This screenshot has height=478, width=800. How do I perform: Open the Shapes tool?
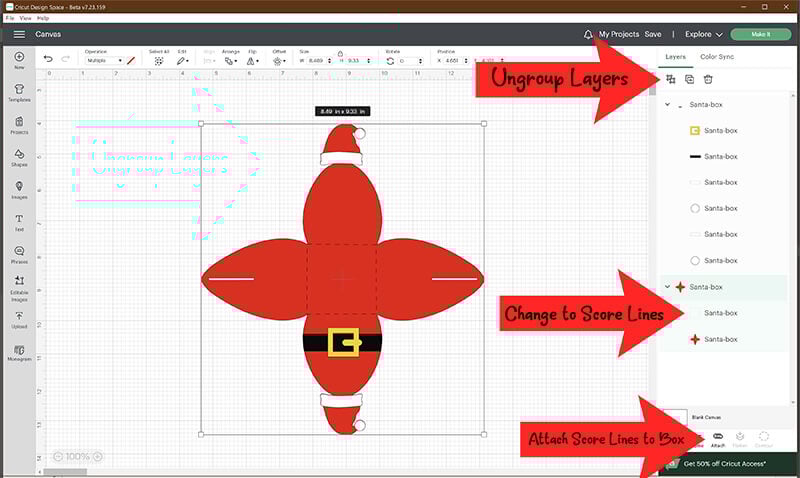(19, 157)
